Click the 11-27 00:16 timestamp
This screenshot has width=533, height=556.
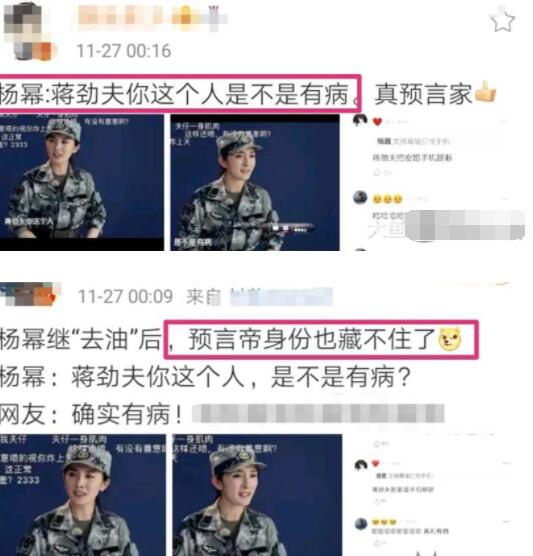click(124, 51)
